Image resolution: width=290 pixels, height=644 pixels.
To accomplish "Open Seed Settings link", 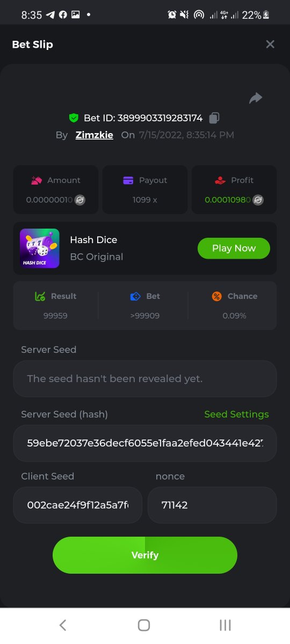I will click(x=236, y=414).
